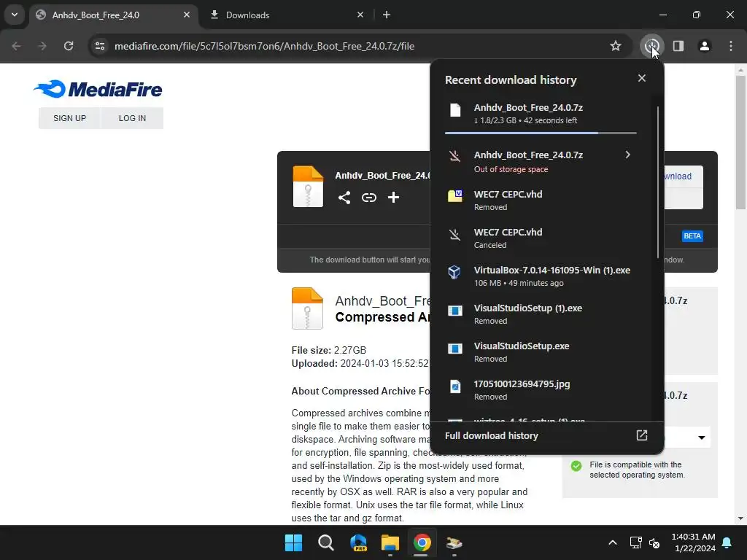The width and height of the screenshot is (747, 560).
Task: Open Windows Search from taskbar
Action: tap(326, 542)
